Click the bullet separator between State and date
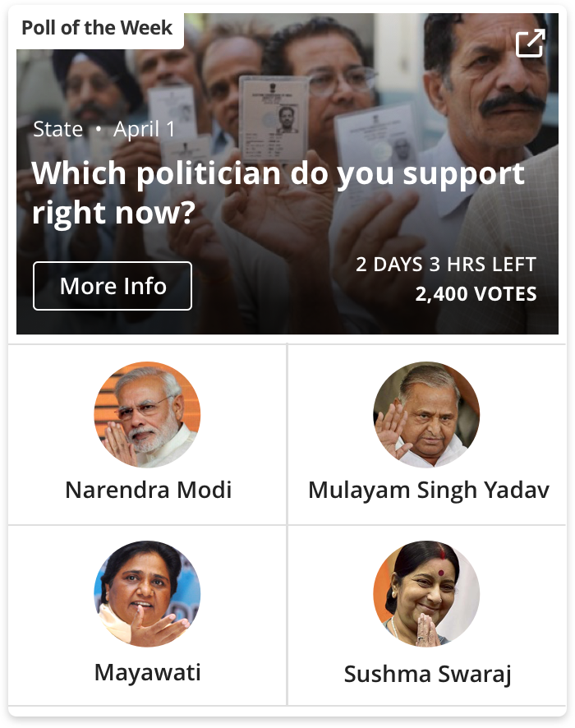Viewport: 575px width, 728px height. point(98,130)
